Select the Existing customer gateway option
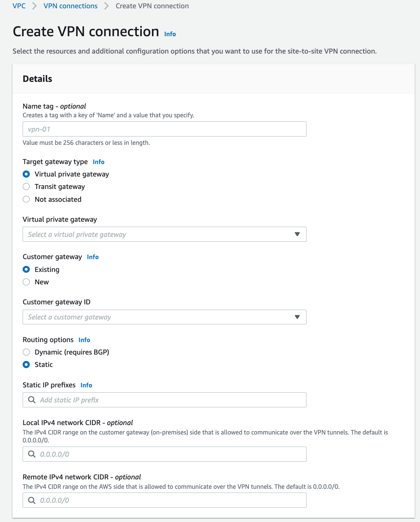 [26, 269]
